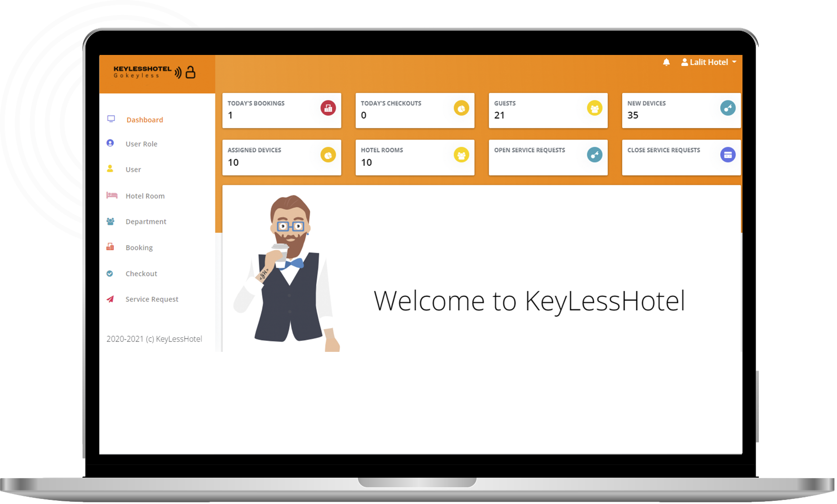The image size is (837, 504).
Task: Open the Lalit Hotel account dropdown
Action: click(x=709, y=62)
